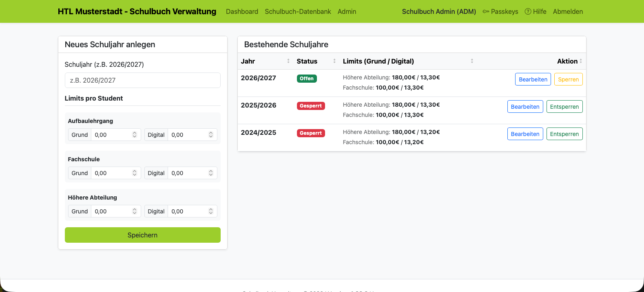
Task: Focus the Schuljahr text input field
Action: point(142,80)
